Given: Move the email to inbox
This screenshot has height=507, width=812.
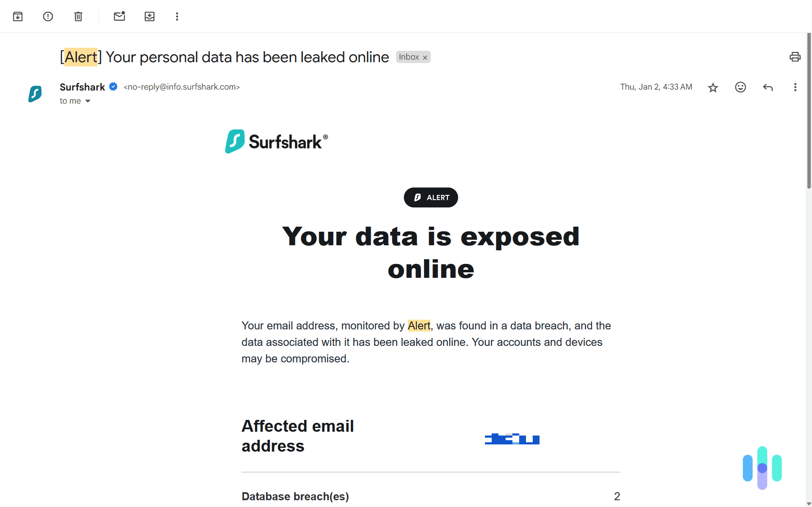Looking at the screenshot, I should [x=149, y=16].
